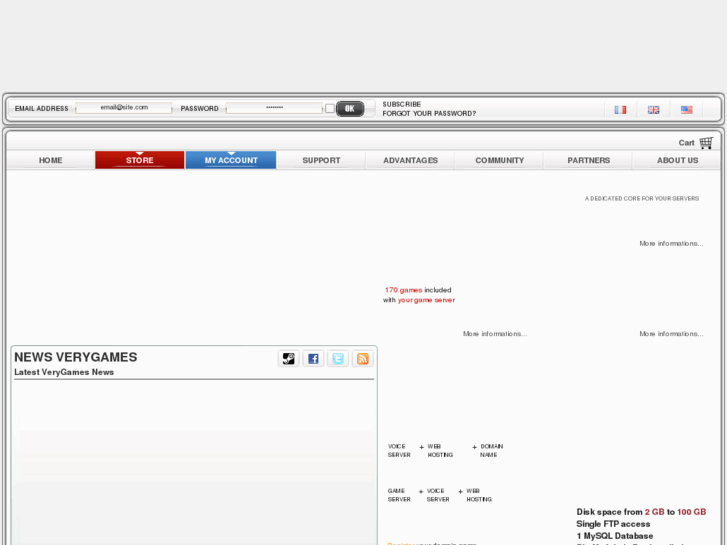
Task: Switch language to French flag
Action: 620,110
